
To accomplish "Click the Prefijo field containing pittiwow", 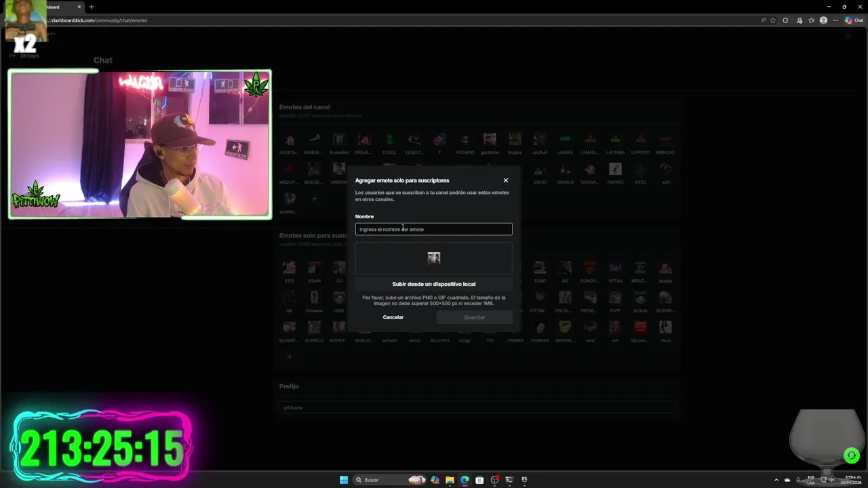I will click(x=477, y=407).
